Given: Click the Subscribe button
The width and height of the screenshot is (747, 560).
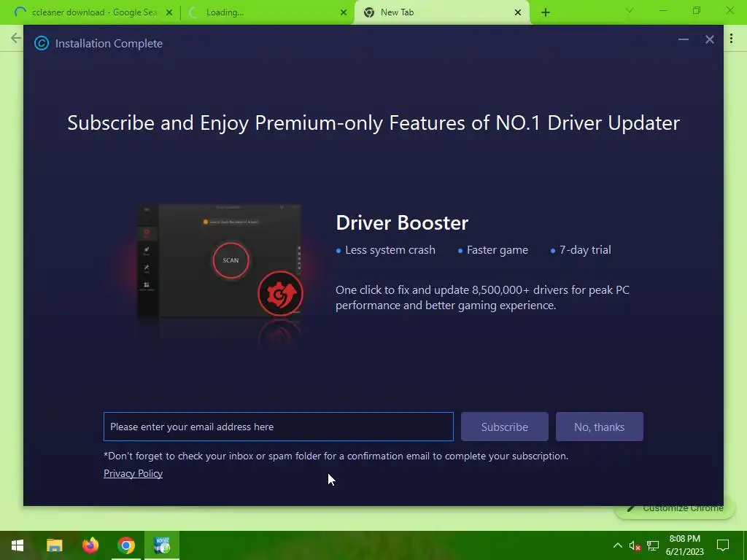Looking at the screenshot, I should click(505, 427).
